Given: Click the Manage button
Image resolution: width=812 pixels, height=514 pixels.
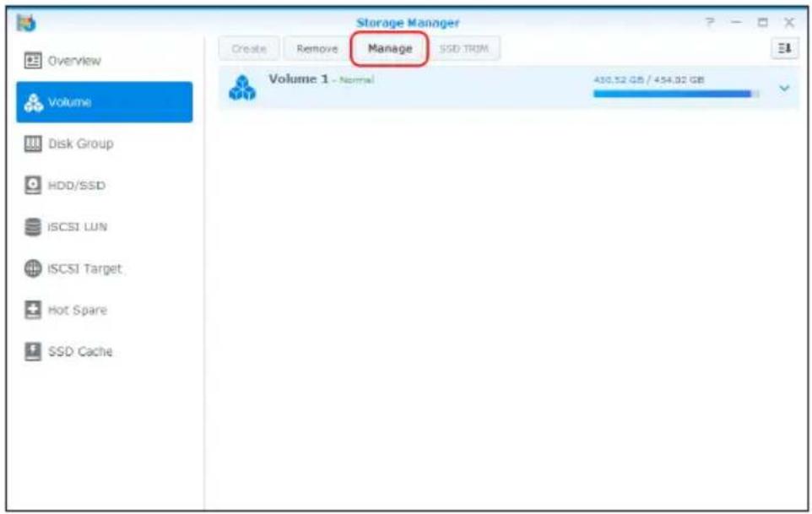Looking at the screenshot, I should click(390, 49).
